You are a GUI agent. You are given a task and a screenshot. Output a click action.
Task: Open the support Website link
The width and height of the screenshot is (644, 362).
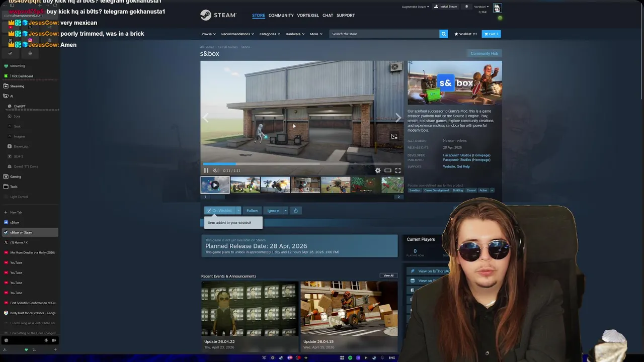click(x=449, y=166)
